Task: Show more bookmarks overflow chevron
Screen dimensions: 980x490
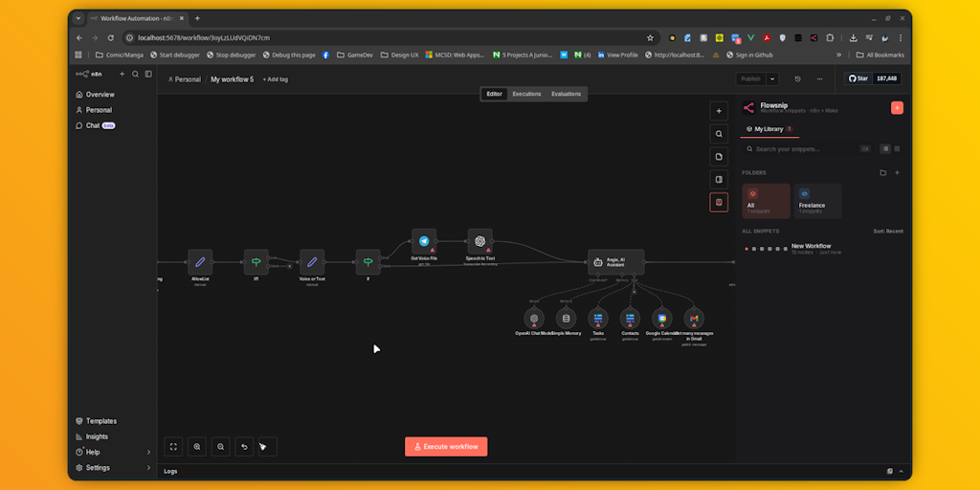Action: click(838, 55)
